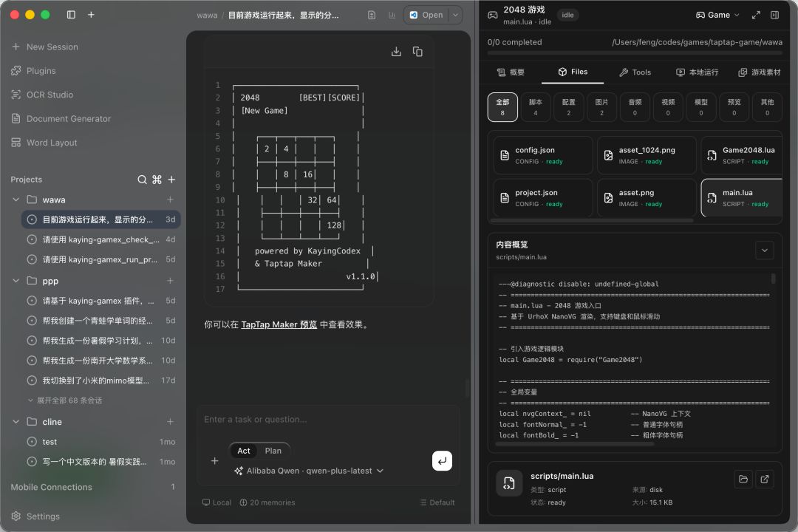Screen dimensions: 798x532
Task: Click the command-key icon beside Projects
Action: point(157,180)
